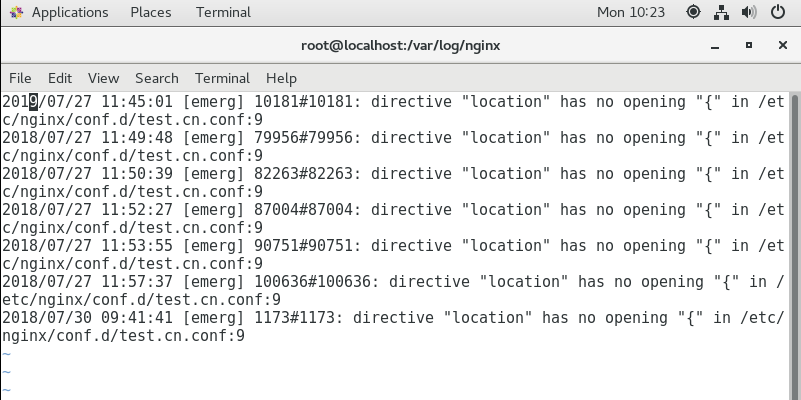This screenshot has width=801, height=400.
Task: Click the clock showing Mon 10:23
Action: pyautogui.click(x=631, y=12)
